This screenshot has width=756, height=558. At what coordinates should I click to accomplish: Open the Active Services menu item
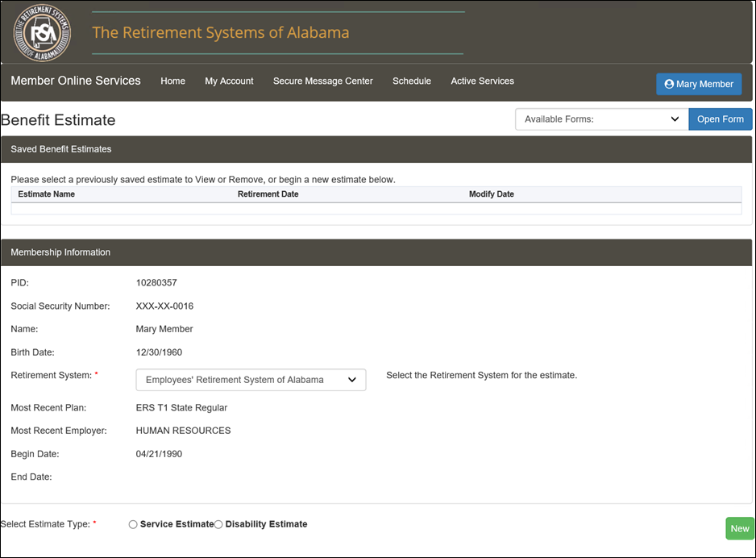coord(482,81)
